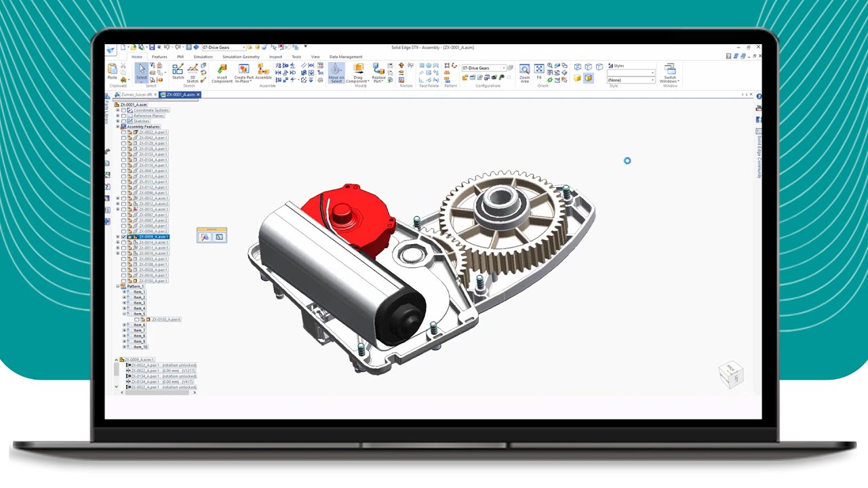Toggle checkbox for ZX-0042_A.par:1
Viewport: 868px width, 488px height.
[123, 138]
